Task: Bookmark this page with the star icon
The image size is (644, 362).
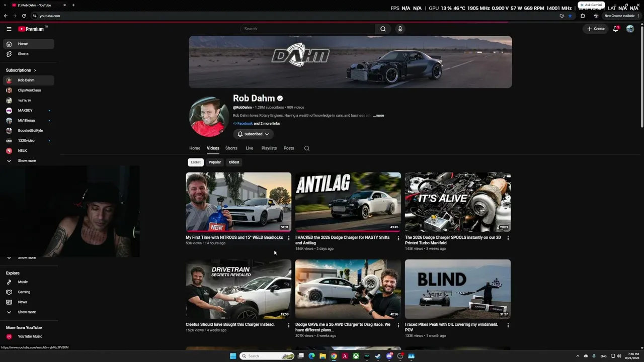Action: pos(570,16)
